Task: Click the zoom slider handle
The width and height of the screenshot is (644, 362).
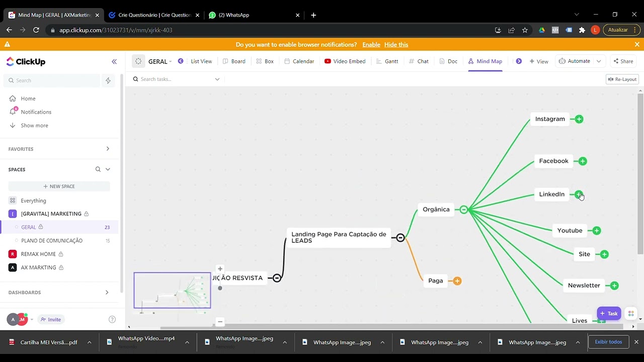Action: pyautogui.click(x=220, y=288)
